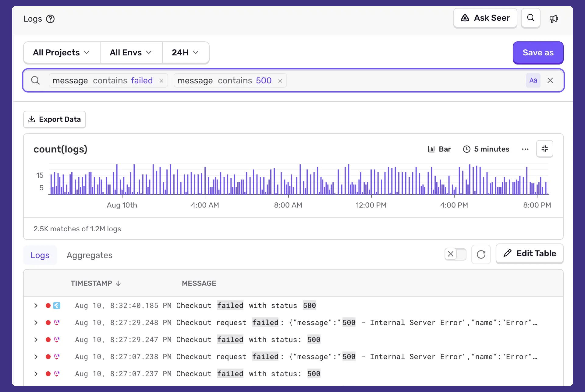Click Export Data button
This screenshot has width=585, height=392.
55,119
